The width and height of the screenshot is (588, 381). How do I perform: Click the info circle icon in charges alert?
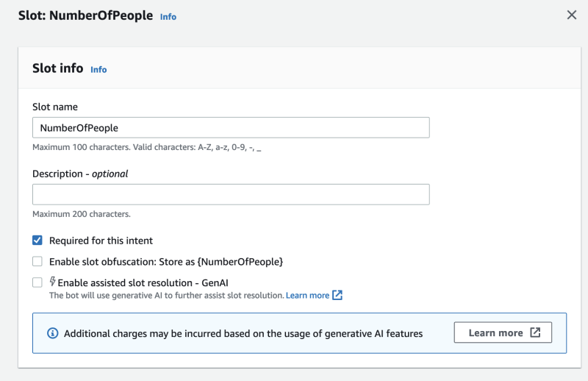coord(52,333)
